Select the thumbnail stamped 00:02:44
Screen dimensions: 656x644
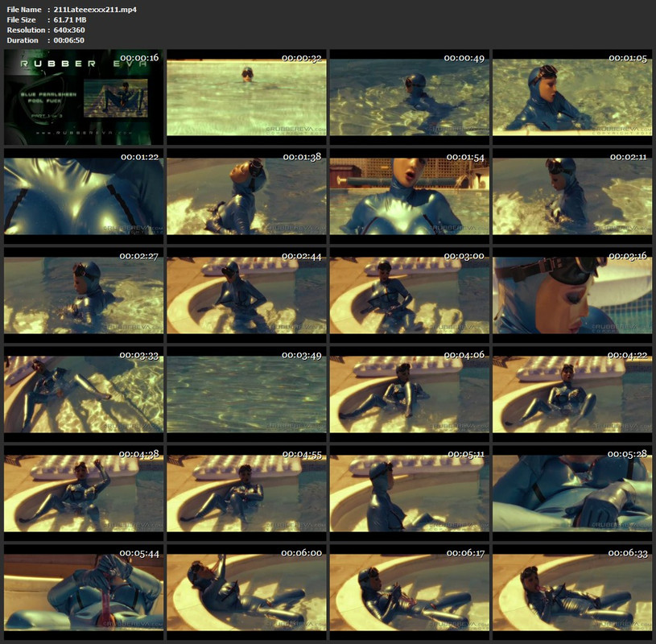tap(246, 295)
